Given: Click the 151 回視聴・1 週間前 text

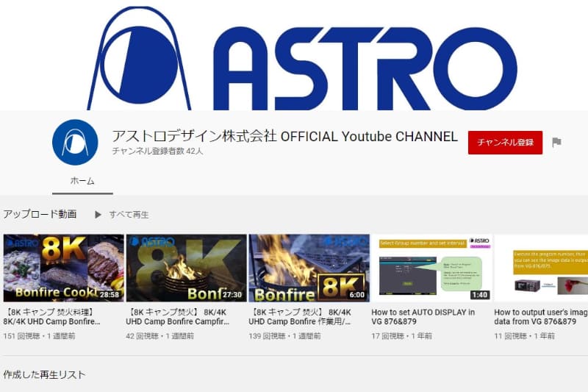Looking at the screenshot, I should [40, 335].
